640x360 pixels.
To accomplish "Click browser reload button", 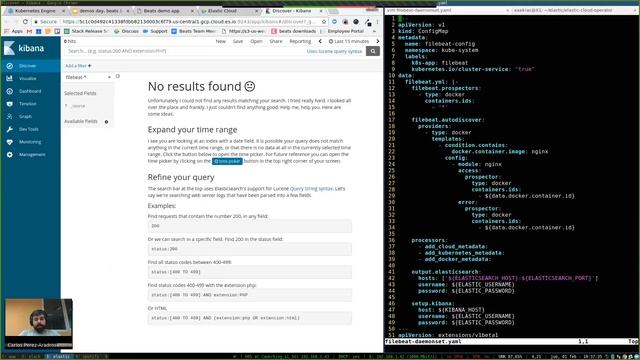I will coord(25,21).
